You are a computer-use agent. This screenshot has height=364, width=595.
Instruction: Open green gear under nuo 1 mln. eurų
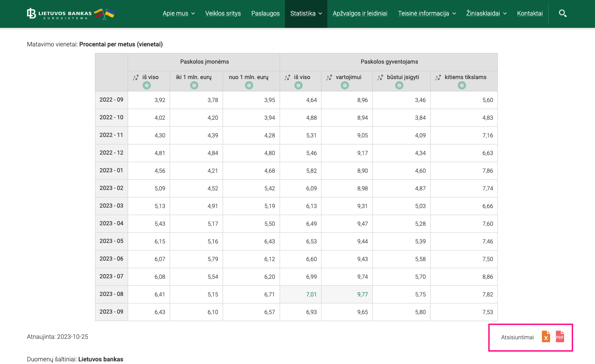[249, 85]
